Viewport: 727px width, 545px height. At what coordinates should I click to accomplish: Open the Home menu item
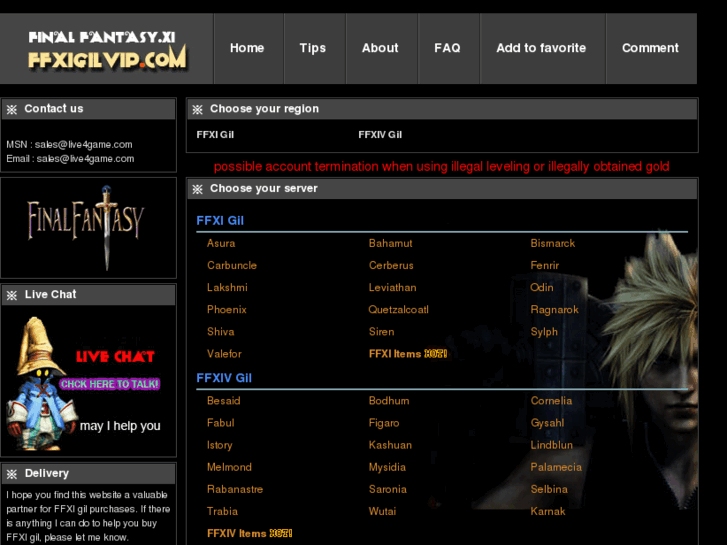point(247,48)
